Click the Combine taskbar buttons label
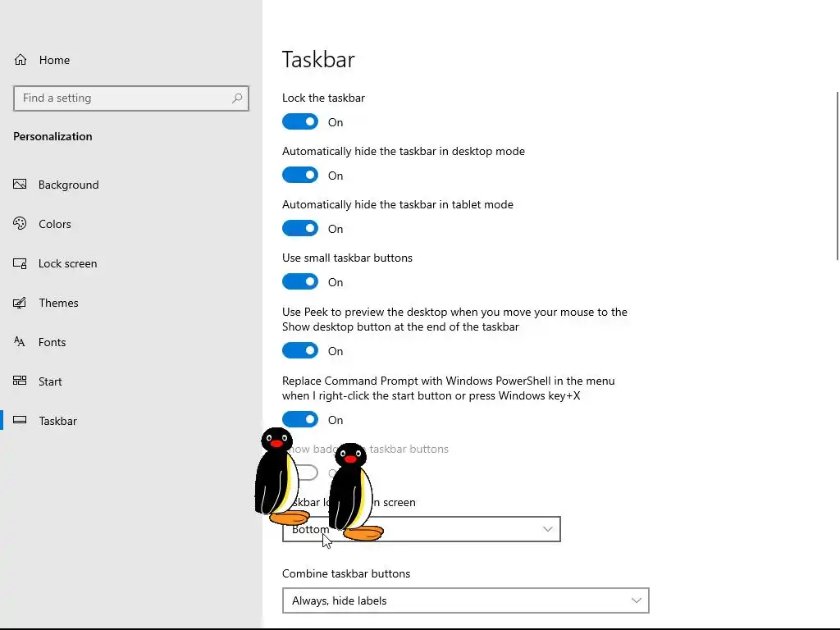The image size is (840, 630). click(x=346, y=573)
